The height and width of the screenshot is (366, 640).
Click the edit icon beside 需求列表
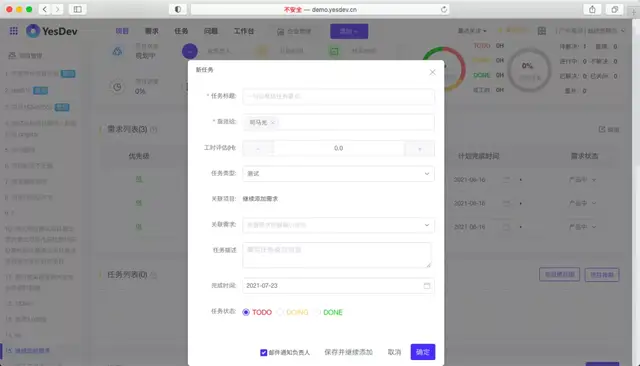602,129
